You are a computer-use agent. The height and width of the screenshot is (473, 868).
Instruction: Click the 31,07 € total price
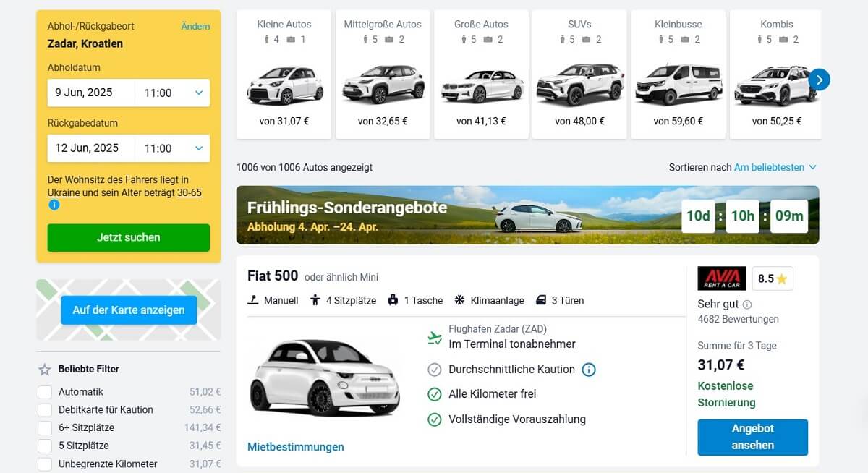click(721, 365)
